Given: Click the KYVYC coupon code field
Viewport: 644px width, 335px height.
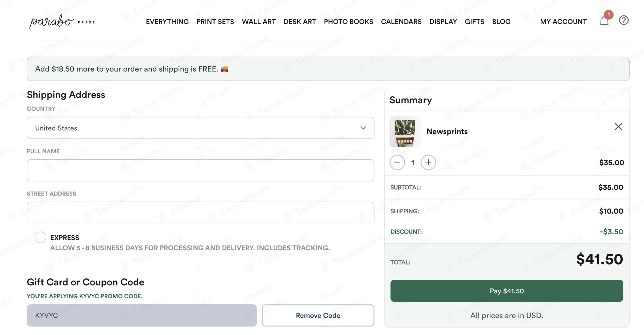Looking at the screenshot, I should [142, 315].
